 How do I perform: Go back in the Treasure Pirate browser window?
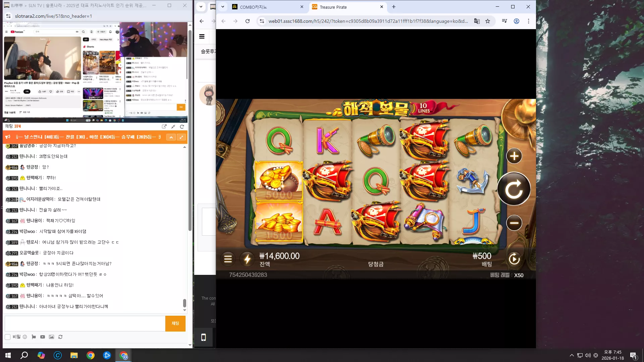[x=223, y=21]
